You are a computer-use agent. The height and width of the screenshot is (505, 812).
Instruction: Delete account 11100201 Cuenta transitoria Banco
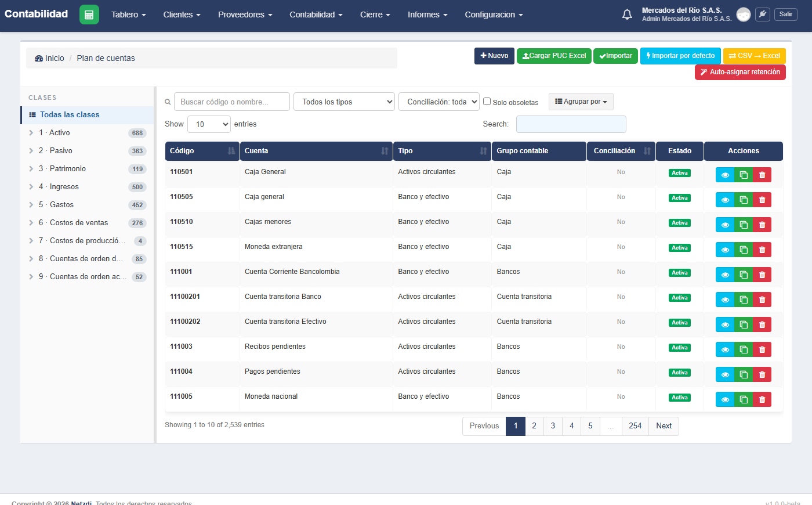(762, 300)
